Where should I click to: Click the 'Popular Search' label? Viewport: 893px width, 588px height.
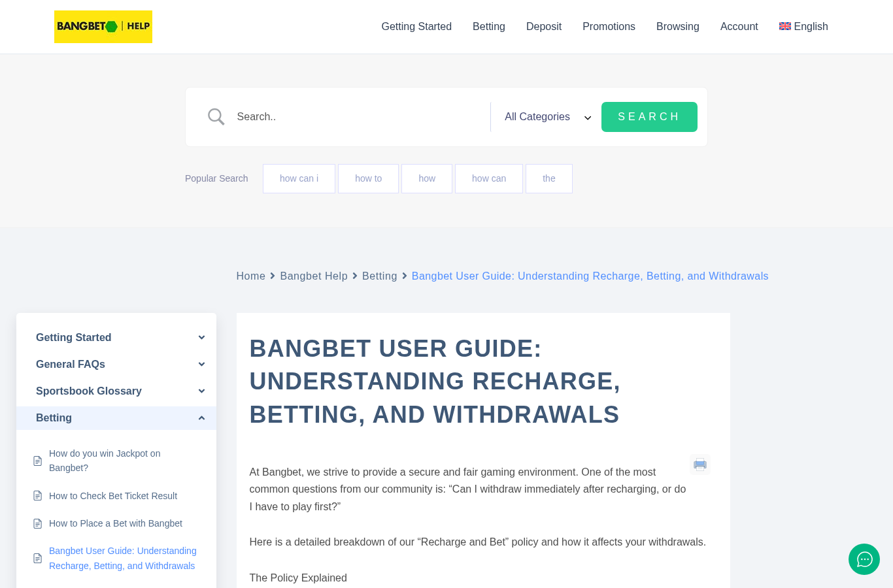click(x=216, y=178)
